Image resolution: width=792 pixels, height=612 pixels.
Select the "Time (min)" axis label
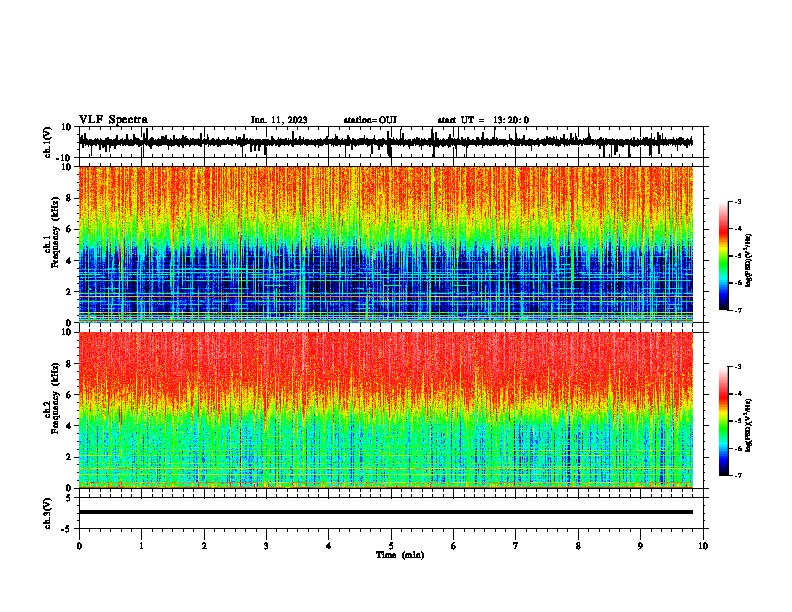pyautogui.click(x=400, y=555)
